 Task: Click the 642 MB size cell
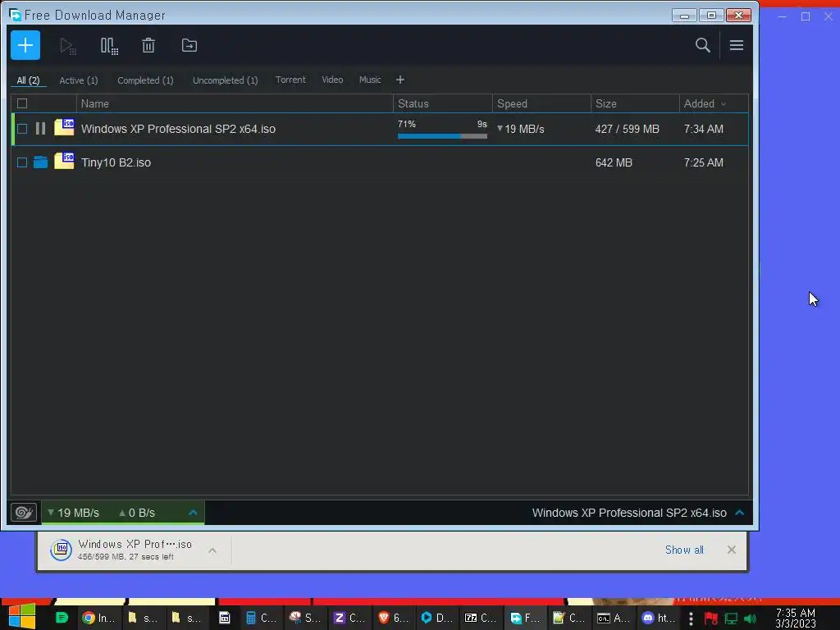pos(614,162)
